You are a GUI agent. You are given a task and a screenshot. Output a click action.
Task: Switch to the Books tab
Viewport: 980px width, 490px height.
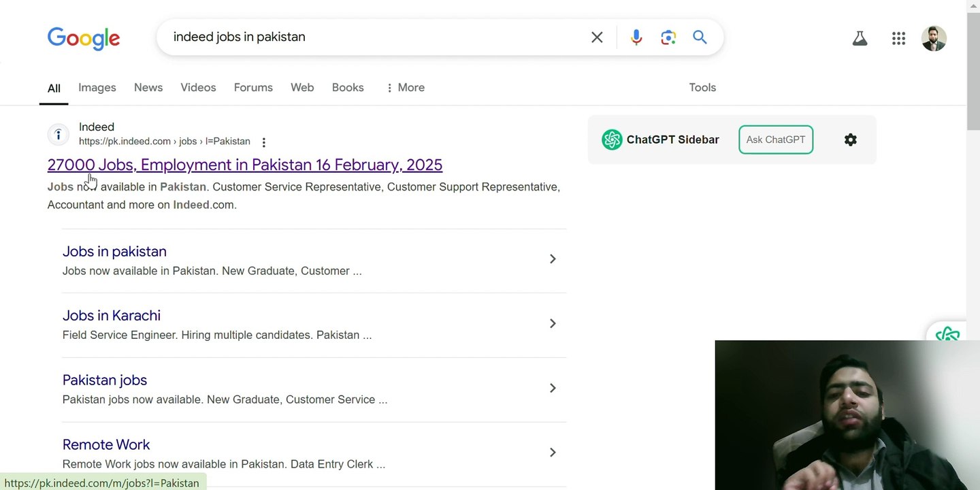pos(348,87)
